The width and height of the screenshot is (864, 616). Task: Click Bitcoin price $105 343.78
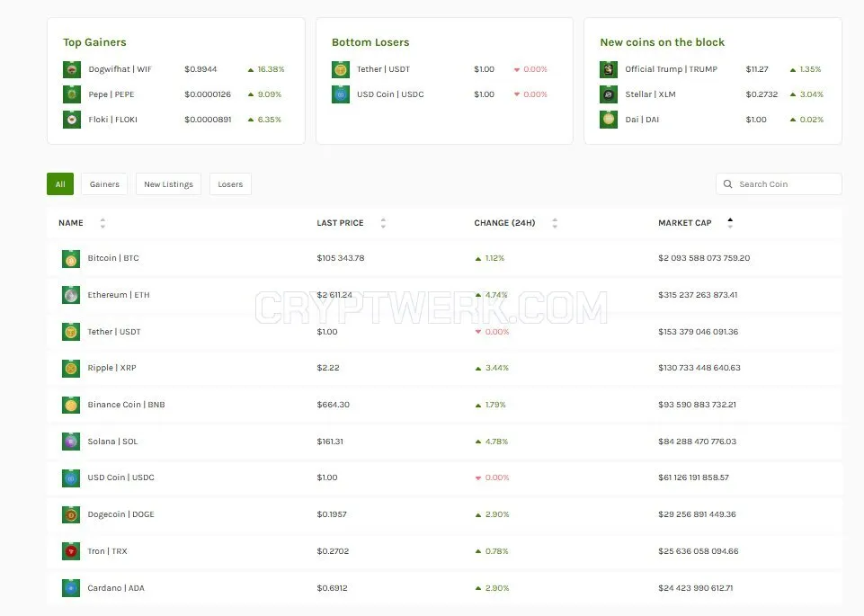tap(341, 258)
